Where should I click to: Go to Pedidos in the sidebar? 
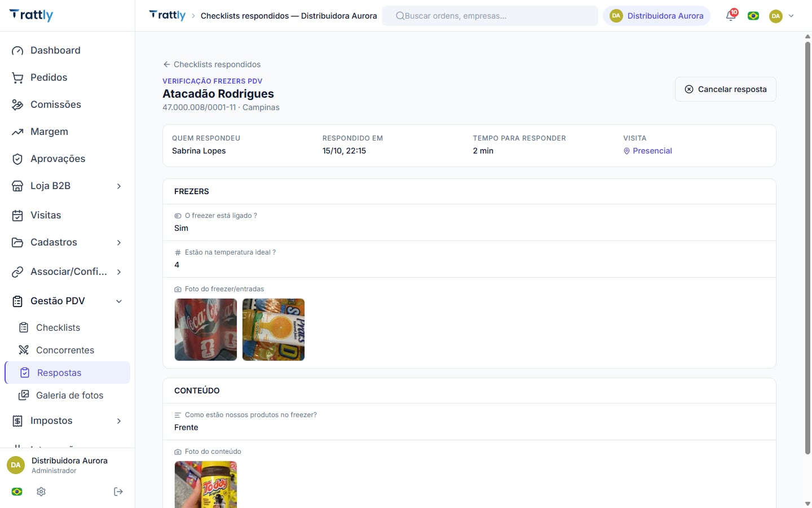[68, 78]
